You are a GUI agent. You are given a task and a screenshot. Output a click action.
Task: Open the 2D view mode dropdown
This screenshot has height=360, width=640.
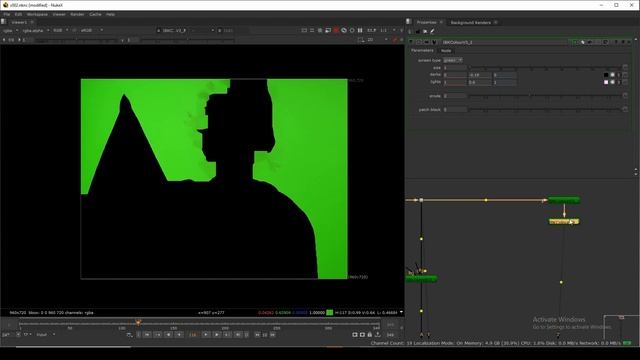click(377, 40)
